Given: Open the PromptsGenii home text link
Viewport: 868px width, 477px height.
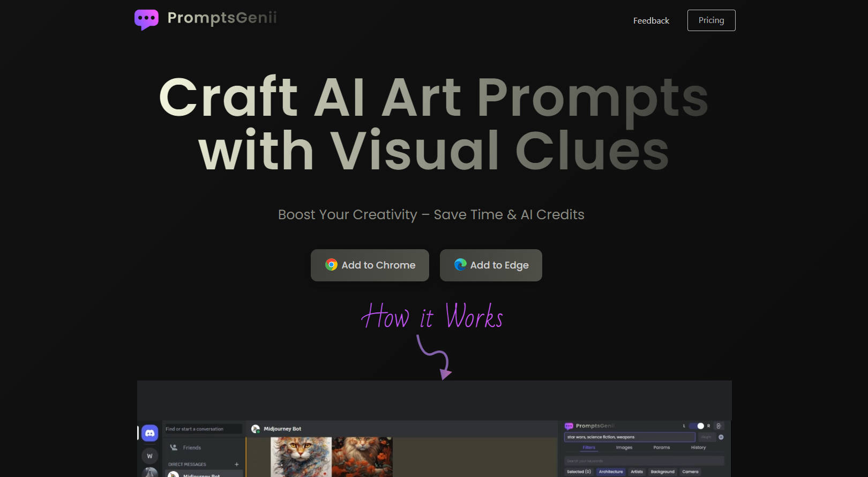Looking at the screenshot, I should 222,18.
